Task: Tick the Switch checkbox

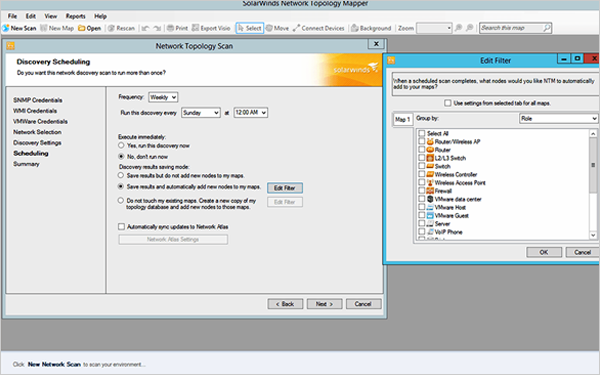Action: 422,166
